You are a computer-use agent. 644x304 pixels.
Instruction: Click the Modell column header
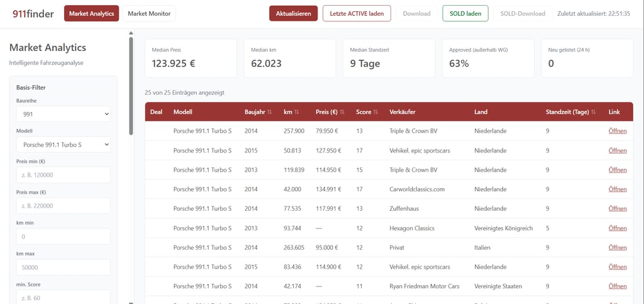[183, 112]
